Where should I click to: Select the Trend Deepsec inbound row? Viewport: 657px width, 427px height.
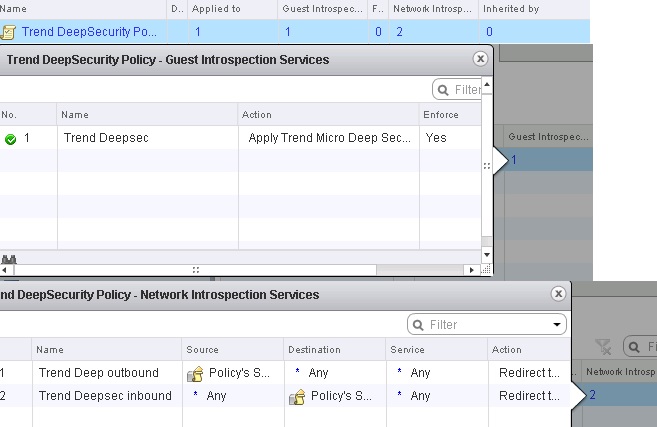coord(105,396)
